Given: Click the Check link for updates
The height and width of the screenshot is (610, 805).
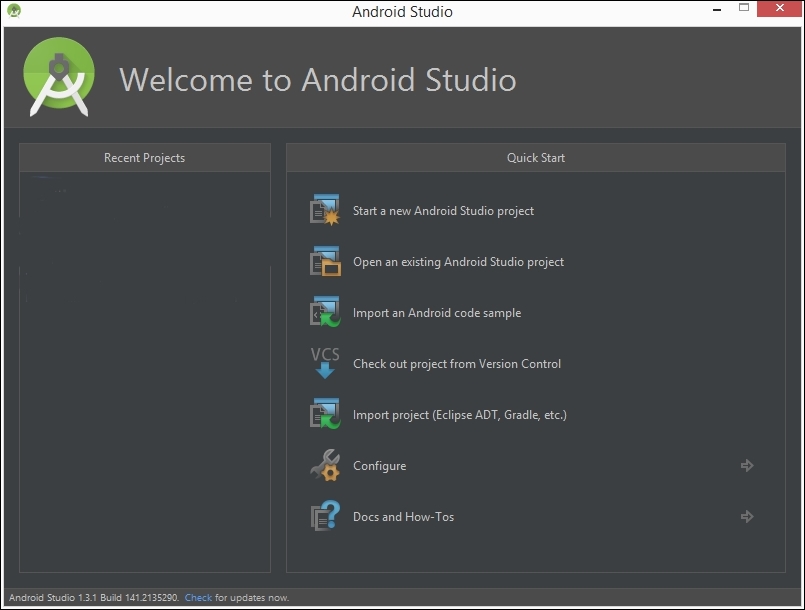Looking at the screenshot, I should pyautogui.click(x=198, y=598).
